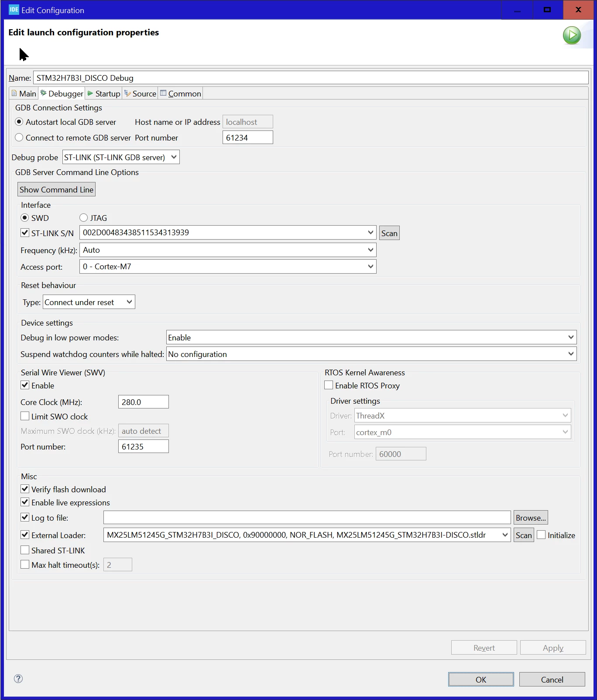Open the Debug probe dropdown
597x700 pixels.
coord(121,157)
